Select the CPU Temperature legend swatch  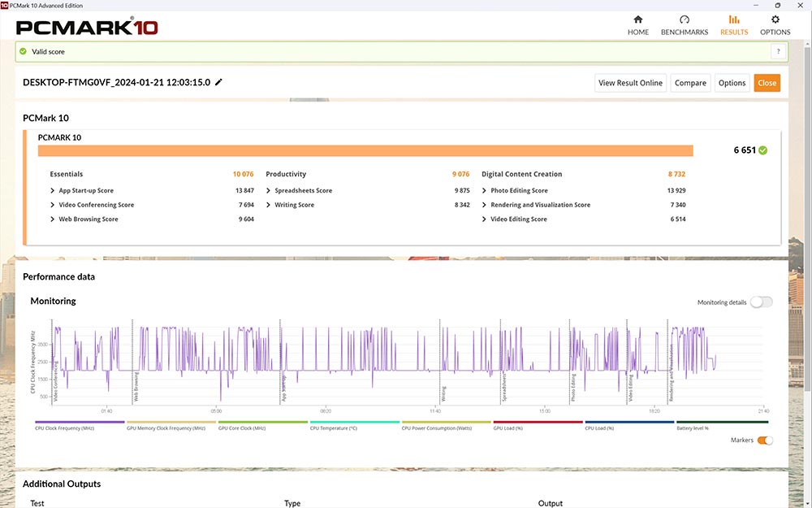click(x=355, y=422)
